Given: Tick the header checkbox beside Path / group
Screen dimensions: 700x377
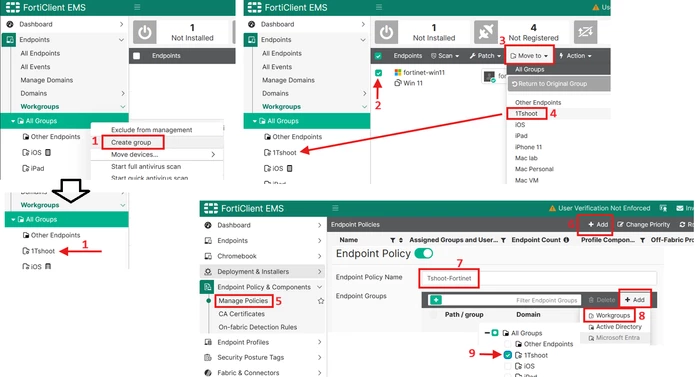Looking at the screenshot, I should tap(433, 314).
